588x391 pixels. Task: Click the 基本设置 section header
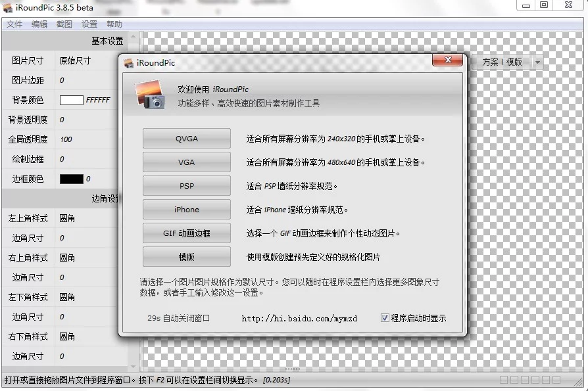pos(64,41)
